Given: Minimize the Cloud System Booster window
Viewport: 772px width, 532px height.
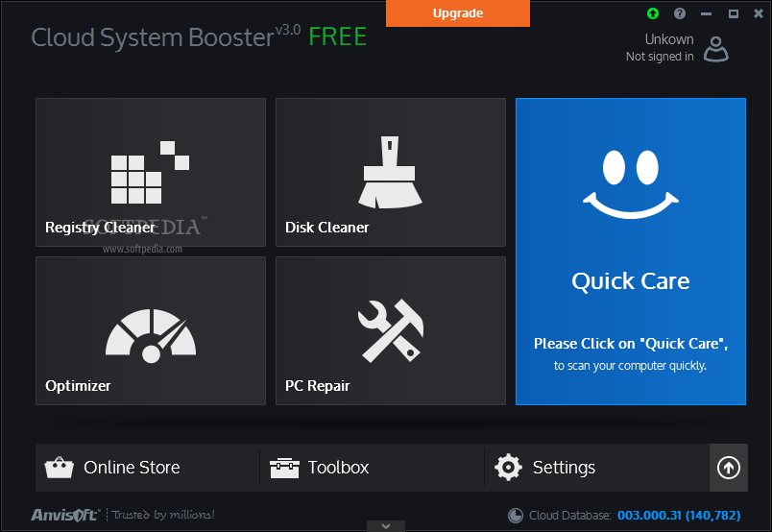Looking at the screenshot, I should 707,13.
